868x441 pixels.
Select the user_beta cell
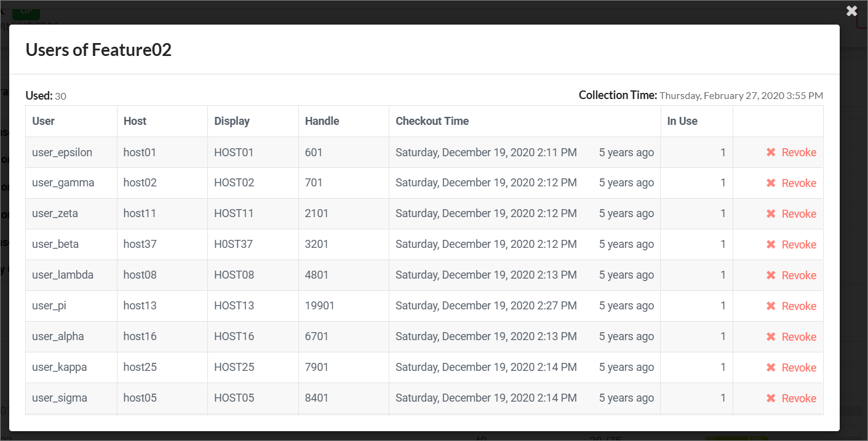71,245
